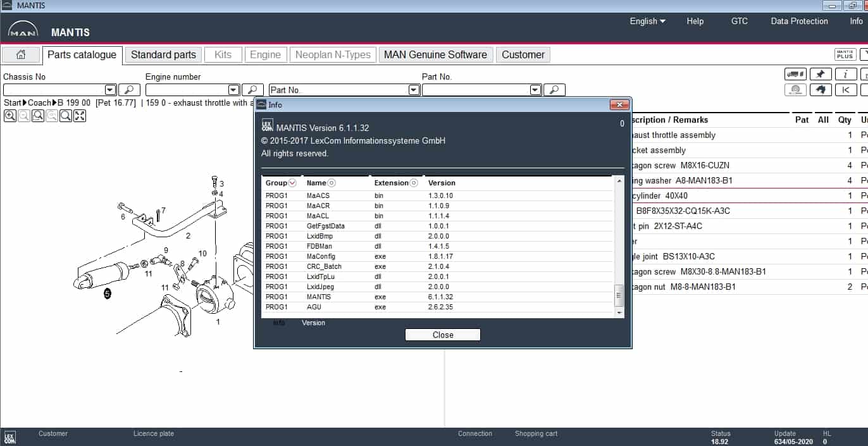Select the GetFgstData row
Viewport: 868px width, 446px height.
pos(438,226)
